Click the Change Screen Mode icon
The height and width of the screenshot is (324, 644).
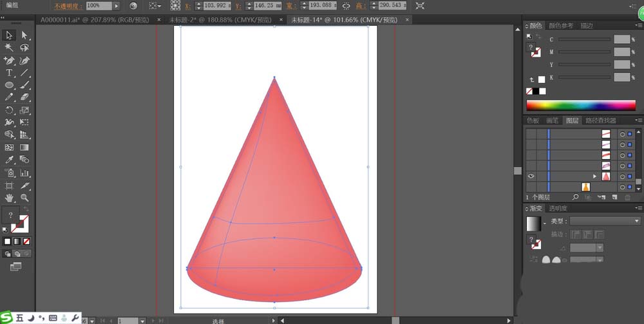pyautogui.click(x=15, y=267)
